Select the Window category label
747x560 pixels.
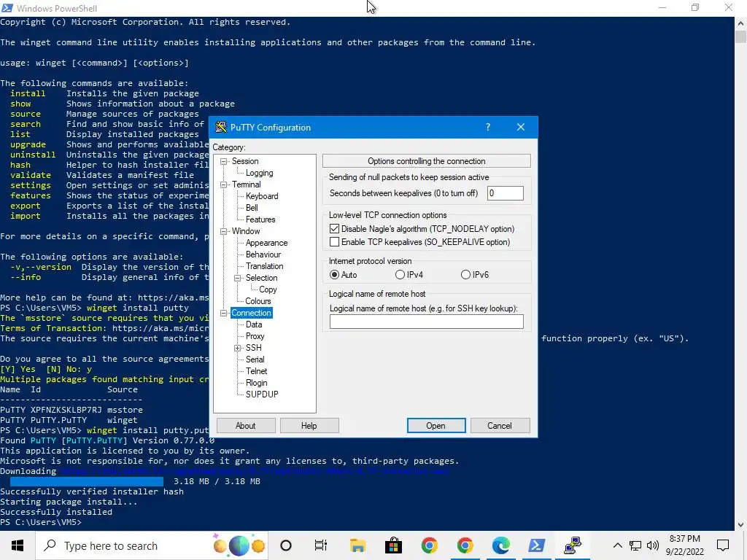click(x=246, y=231)
